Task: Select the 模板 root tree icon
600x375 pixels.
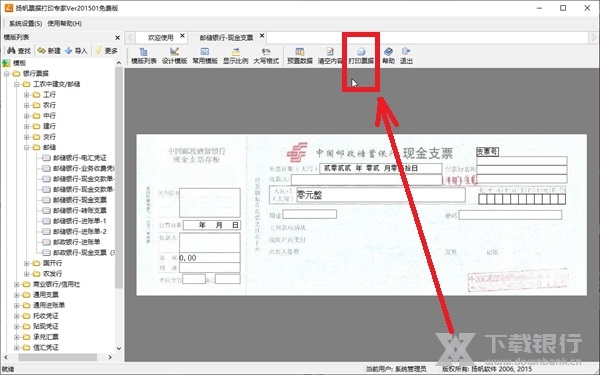Action: point(7,63)
